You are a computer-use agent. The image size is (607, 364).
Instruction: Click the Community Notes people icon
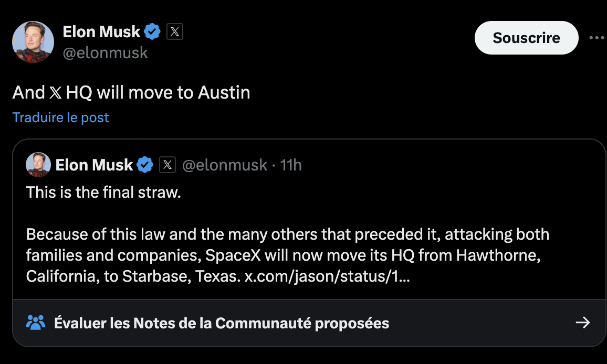(x=36, y=323)
